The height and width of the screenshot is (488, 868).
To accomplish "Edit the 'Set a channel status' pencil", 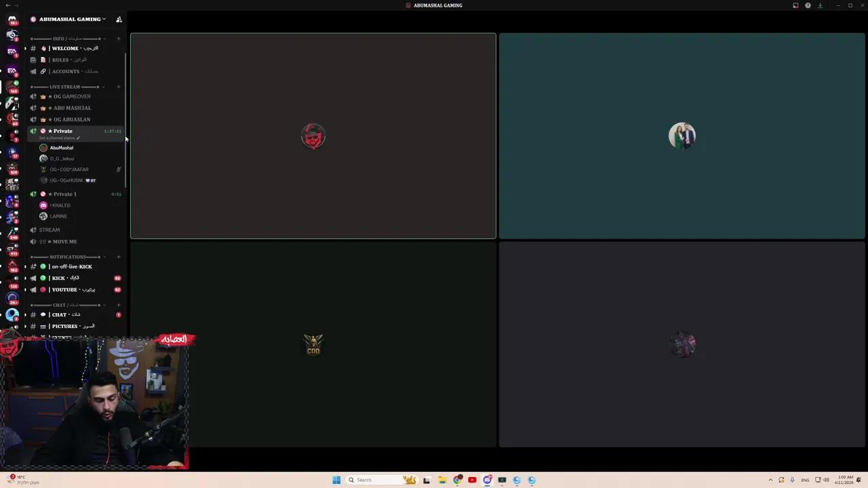I will click(78, 138).
